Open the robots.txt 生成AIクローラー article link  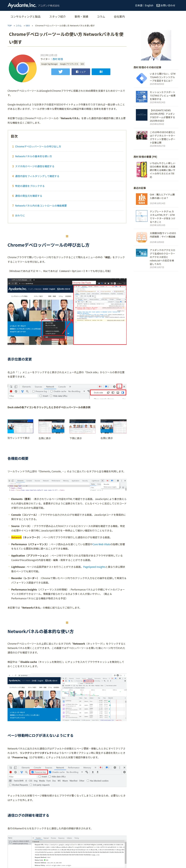pos(162,257)
